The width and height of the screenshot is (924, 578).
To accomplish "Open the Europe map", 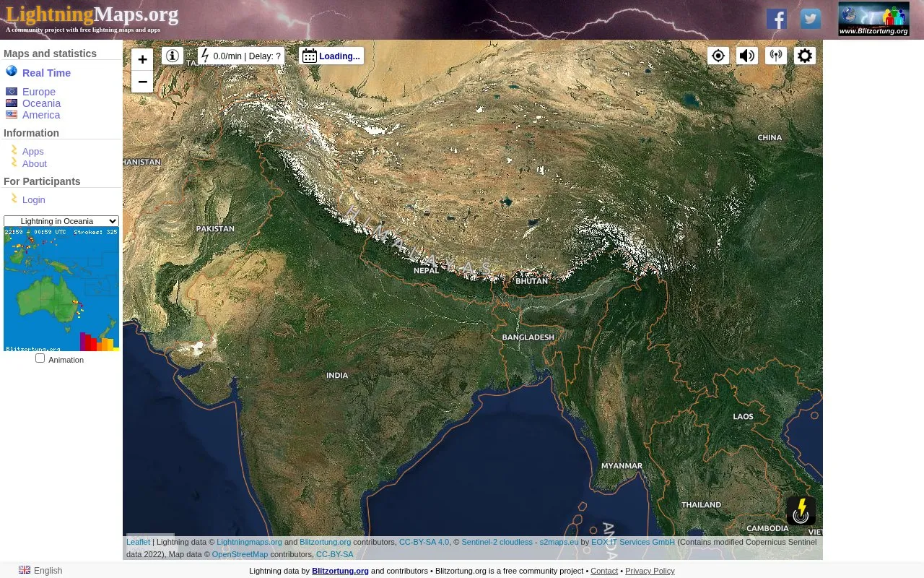I will click(39, 92).
